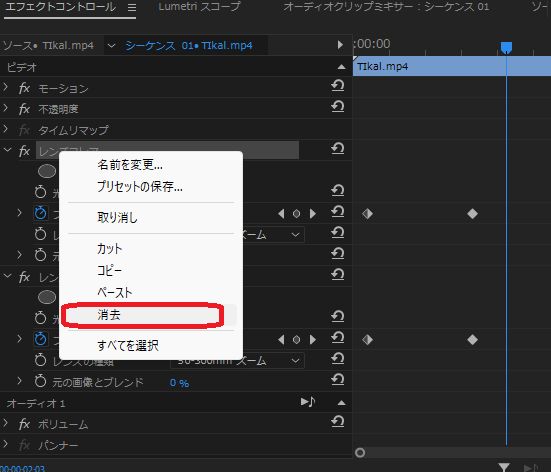Toggle fx bypass for 不透明度 effect
This screenshot has height=472, width=551.
24,109
